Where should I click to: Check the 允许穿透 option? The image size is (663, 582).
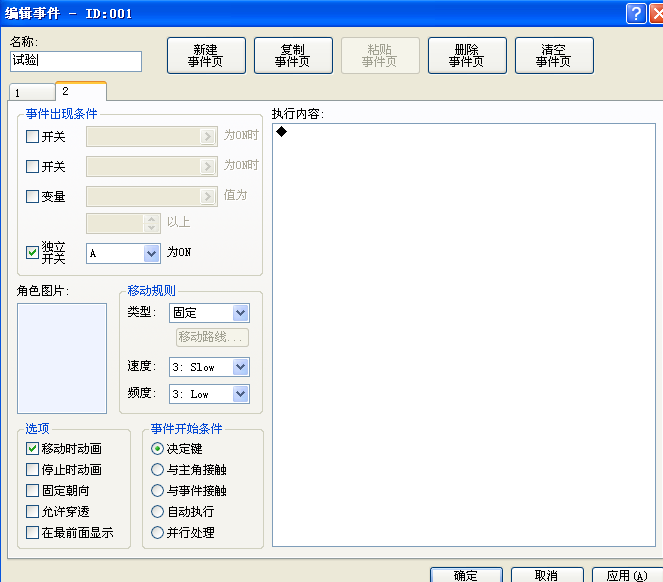(32, 511)
